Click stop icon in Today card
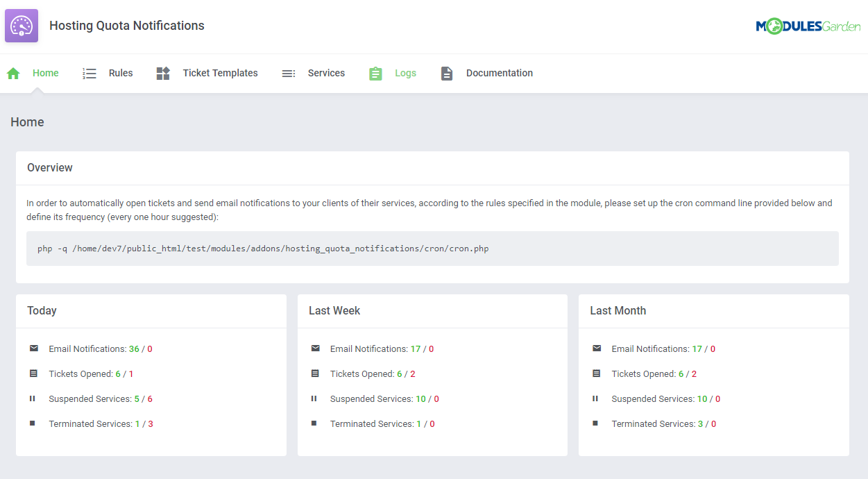868x479 pixels. point(33,423)
